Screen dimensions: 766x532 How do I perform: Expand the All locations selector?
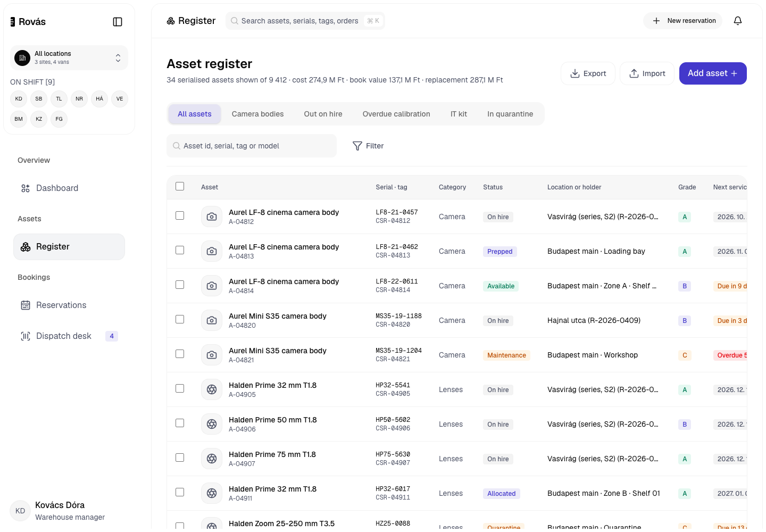point(69,57)
